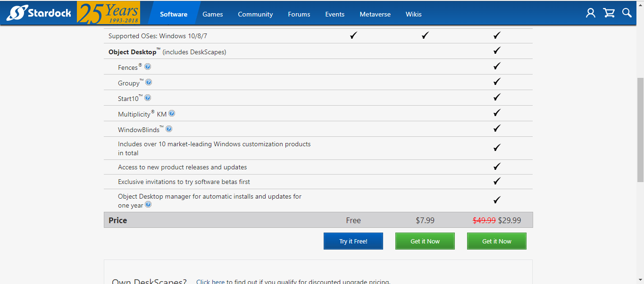The height and width of the screenshot is (284, 644).
Task: Click the search magnifier icon
Action: point(627,13)
